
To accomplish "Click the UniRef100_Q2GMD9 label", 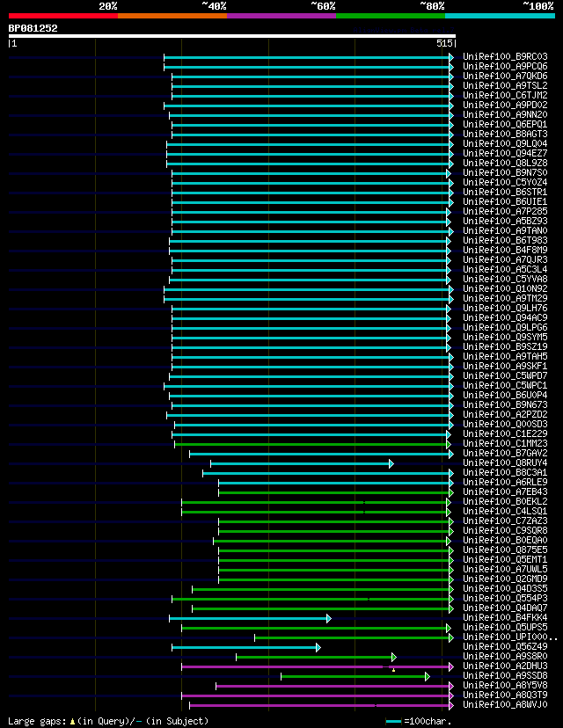I will click(505, 579).
